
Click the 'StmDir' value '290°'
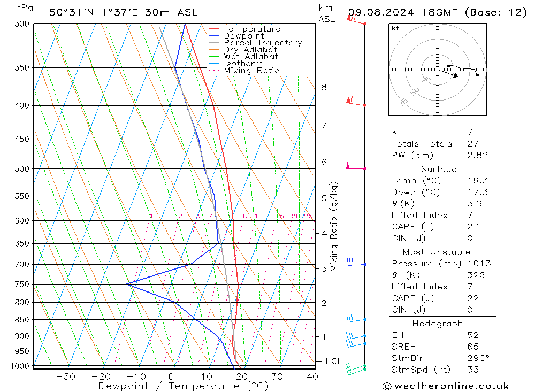478,358
